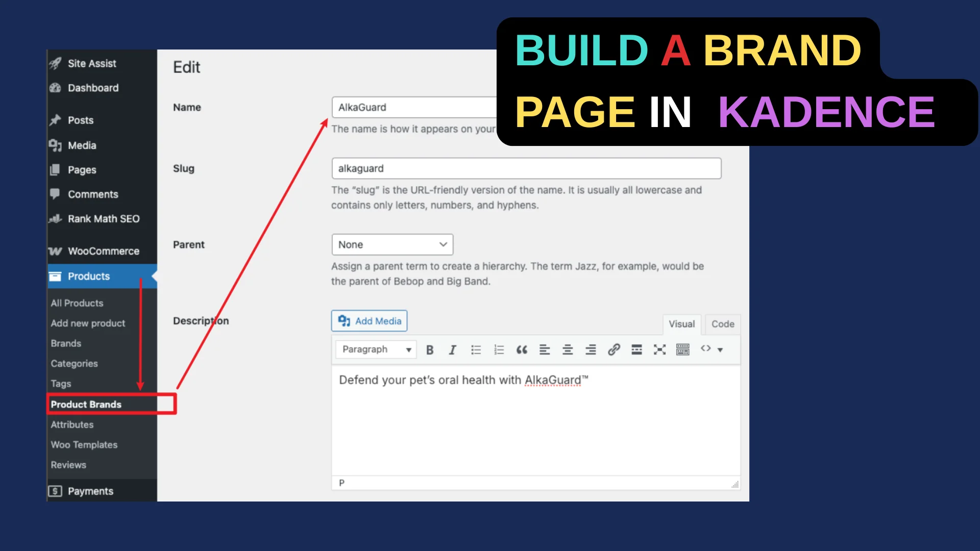The width and height of the screenshot is (980, 551).
Task: Apply bold formatting in the editor
Action: tap(430, 349)
